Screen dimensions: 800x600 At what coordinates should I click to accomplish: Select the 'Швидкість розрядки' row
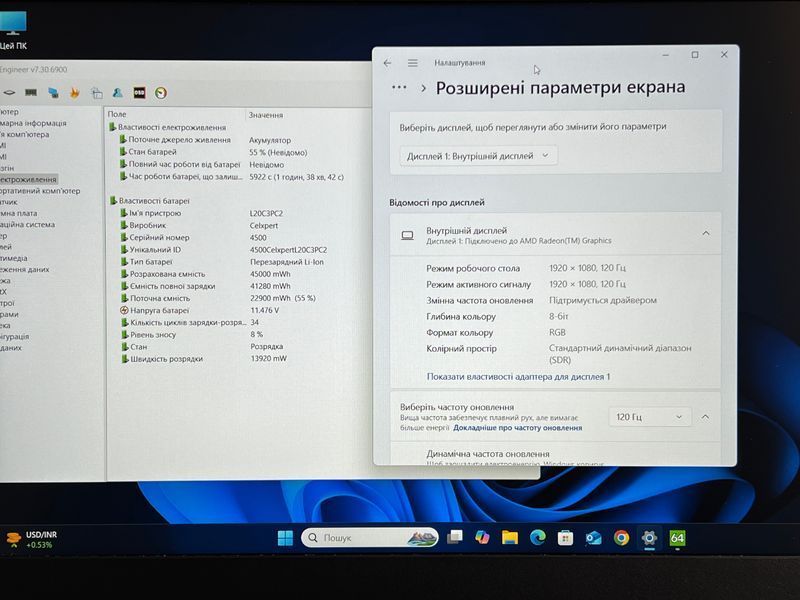click(162, 359)
